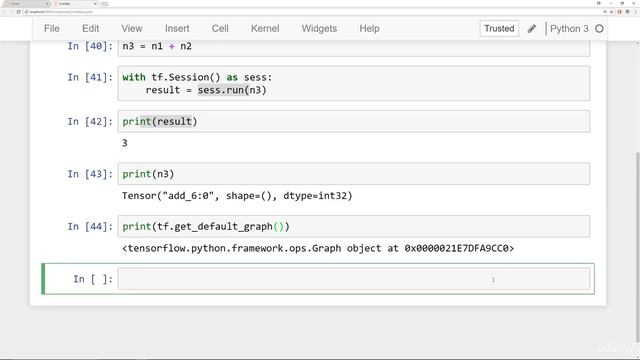Click the In [44] prompt

tap(90, 227)
